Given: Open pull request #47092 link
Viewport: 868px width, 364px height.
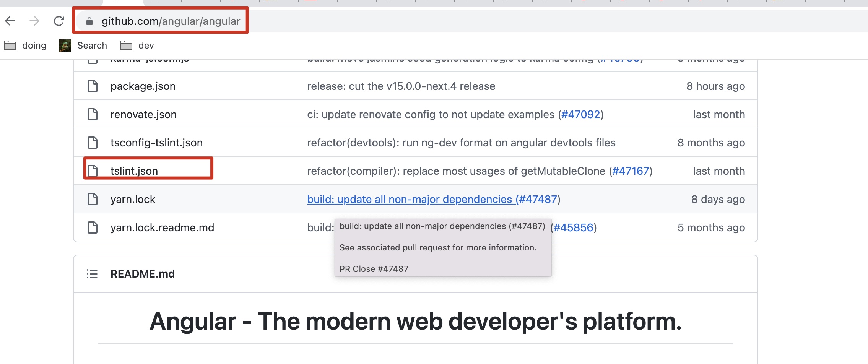Looking at the screenshot, I should tap(580, 115).
